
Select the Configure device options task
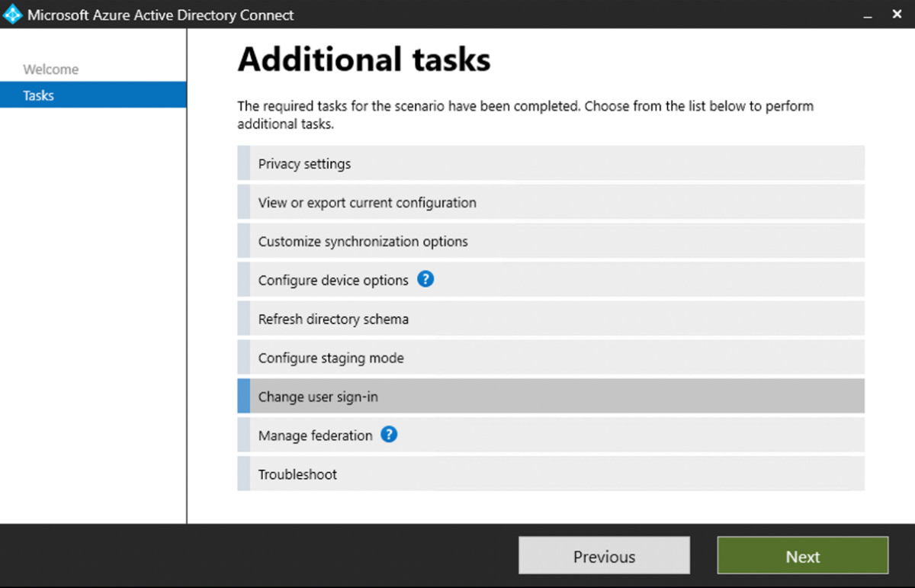(x=551, y=280)
